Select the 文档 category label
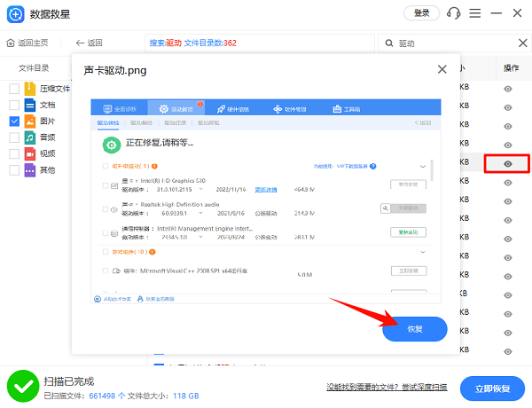 [x=48, y=105]
